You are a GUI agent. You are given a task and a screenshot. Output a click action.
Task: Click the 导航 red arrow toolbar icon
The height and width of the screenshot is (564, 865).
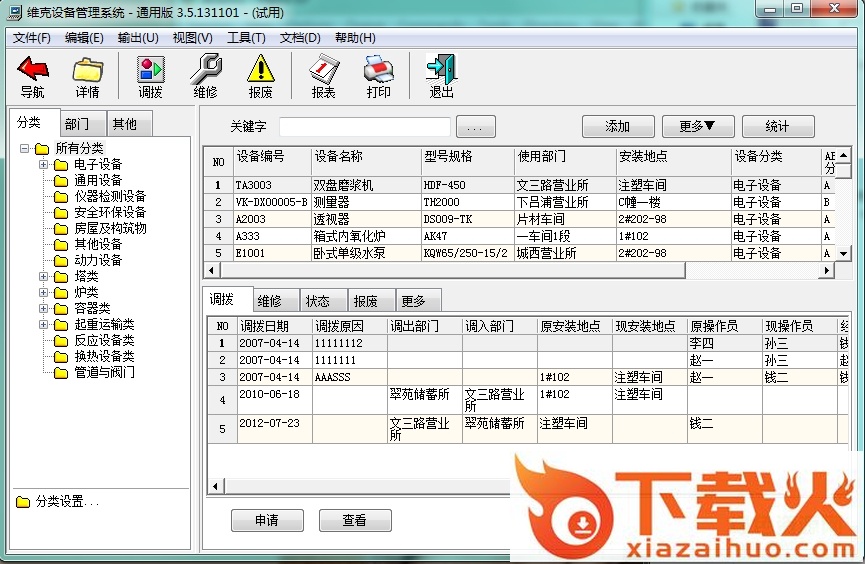[x=32, y=70]
